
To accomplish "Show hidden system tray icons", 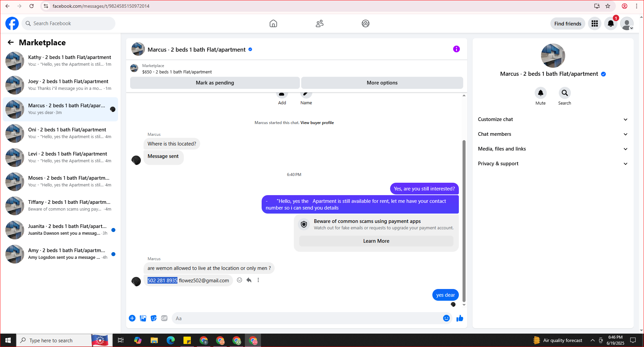I will pyautogui.click(x=593, y=340).
